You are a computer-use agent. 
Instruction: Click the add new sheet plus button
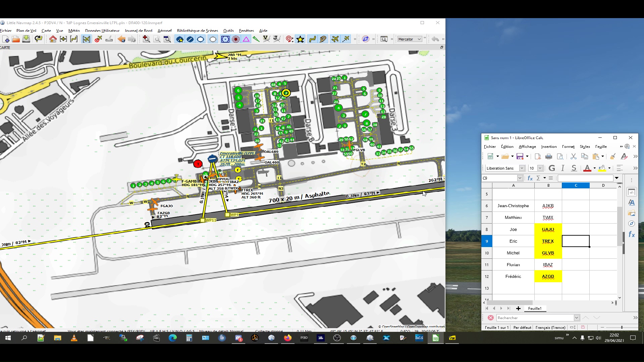click(518, 308)
